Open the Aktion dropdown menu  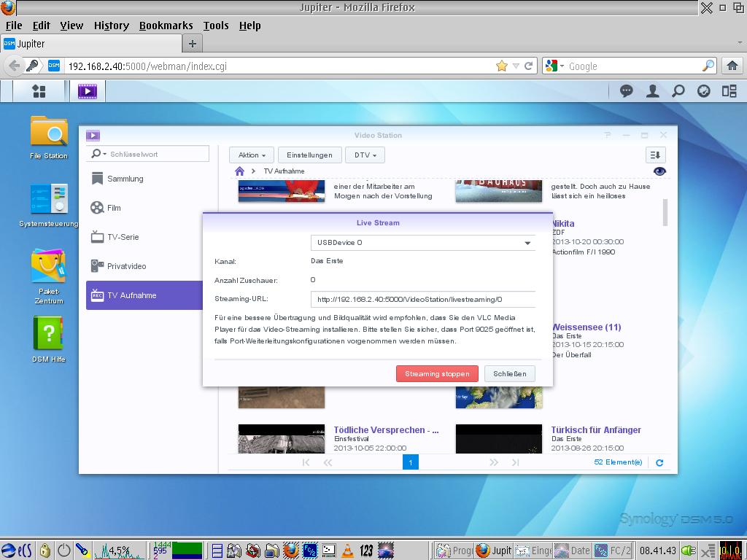[x=252, y=155]
